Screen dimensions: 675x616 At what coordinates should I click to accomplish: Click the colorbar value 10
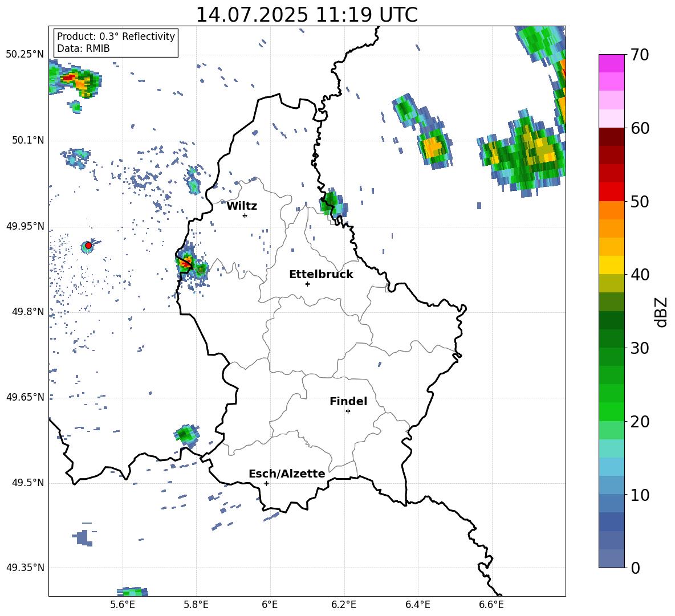tap(640, 495)
